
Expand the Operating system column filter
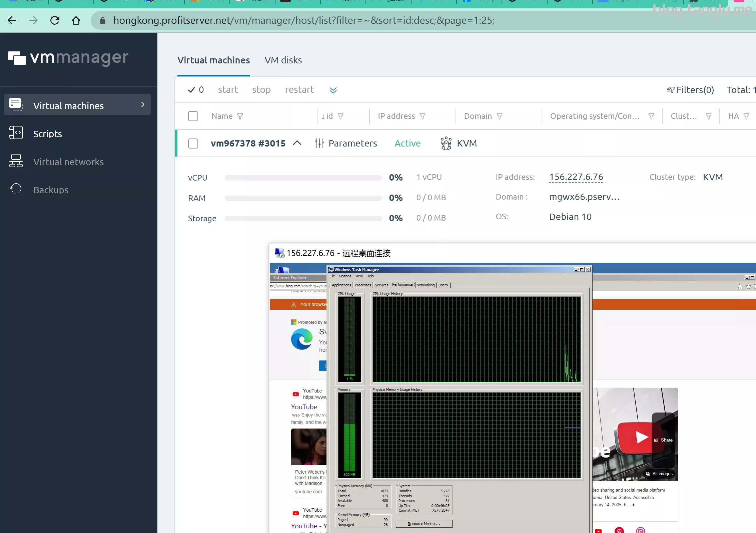coord(651,116)
